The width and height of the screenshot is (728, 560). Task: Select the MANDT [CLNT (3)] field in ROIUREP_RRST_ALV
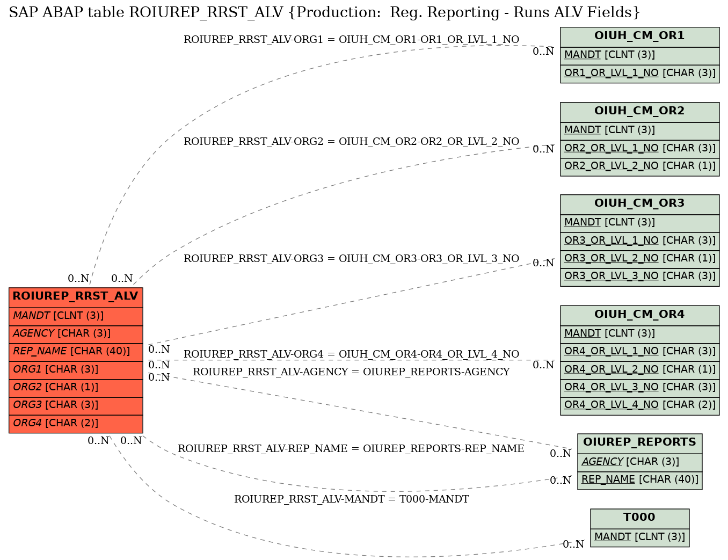pyautogui.click(x=76, y=316)
